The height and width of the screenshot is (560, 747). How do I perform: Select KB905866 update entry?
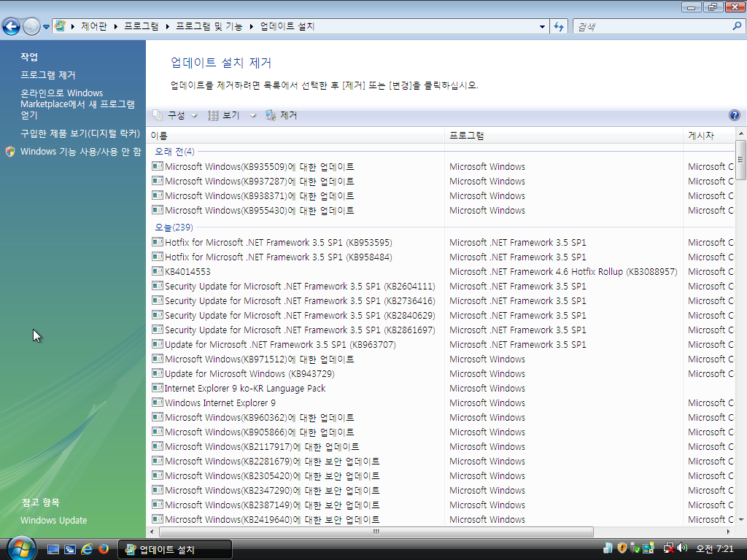pos(259,432)
